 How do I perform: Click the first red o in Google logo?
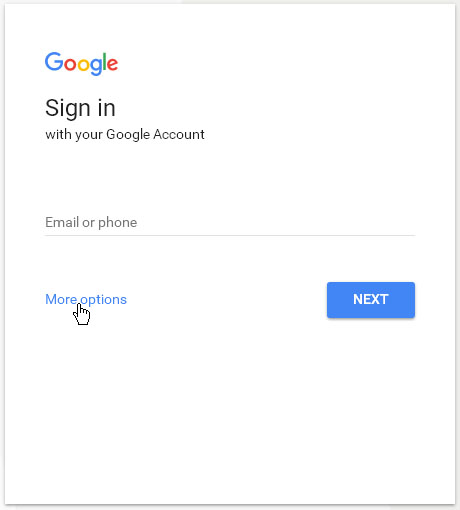coord(70,64)
